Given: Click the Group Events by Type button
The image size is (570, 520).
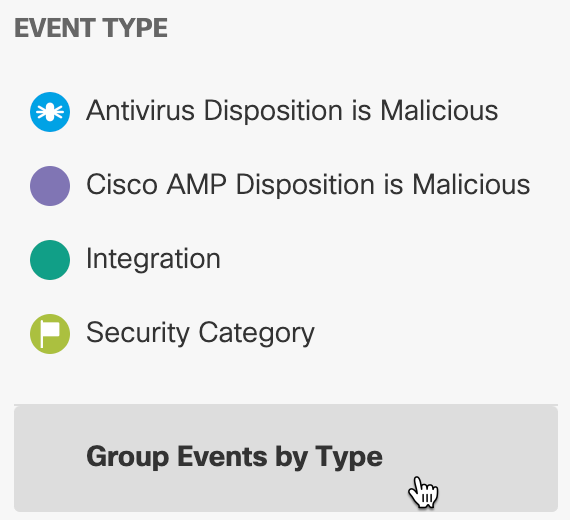Looking at the screenshot, I should click(286, 459).
